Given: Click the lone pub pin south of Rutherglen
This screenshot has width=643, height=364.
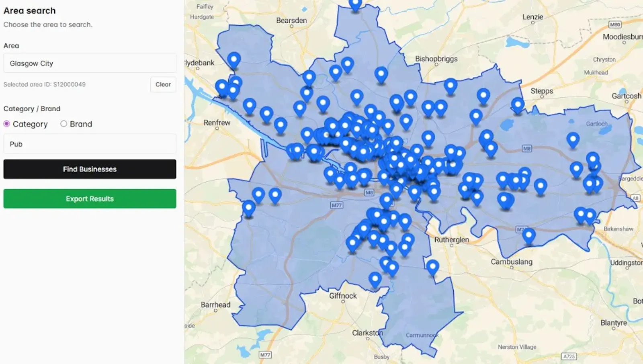Looking at the screenshot, I should 432,267.
